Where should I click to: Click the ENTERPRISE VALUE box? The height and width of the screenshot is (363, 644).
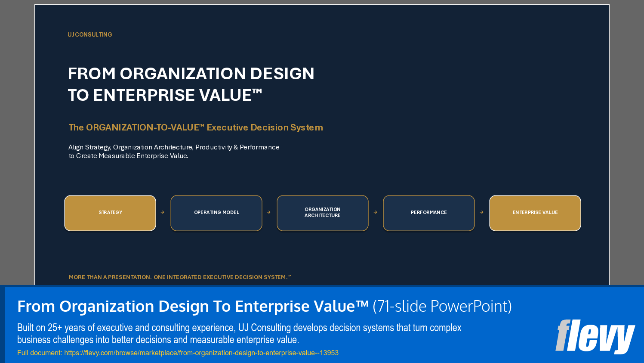click(x=535, y=213)
